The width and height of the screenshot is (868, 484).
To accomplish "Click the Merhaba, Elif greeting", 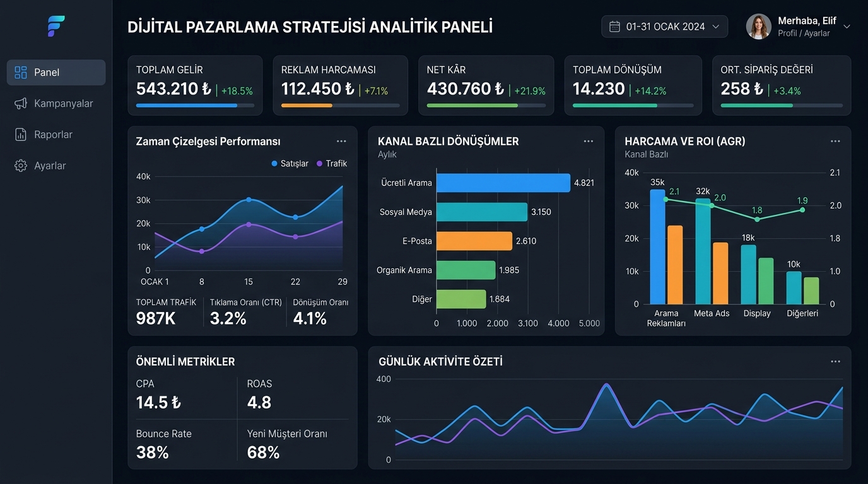I will 807,21.
